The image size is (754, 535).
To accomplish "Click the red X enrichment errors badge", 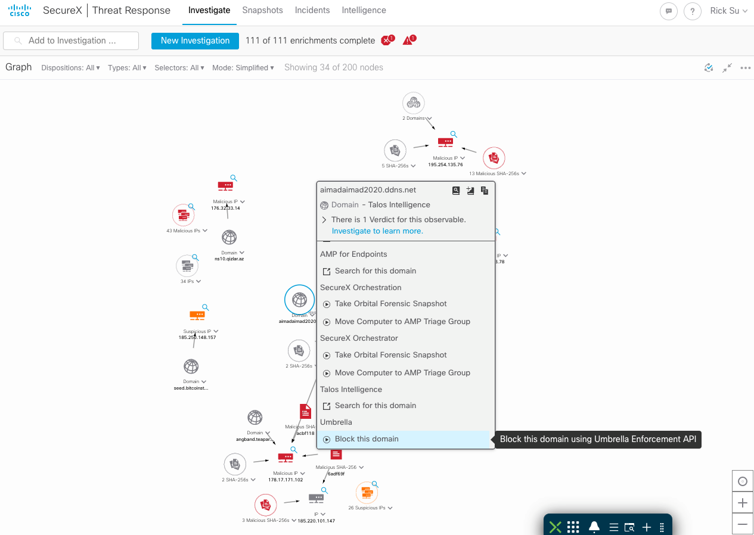I will (388, 40).
